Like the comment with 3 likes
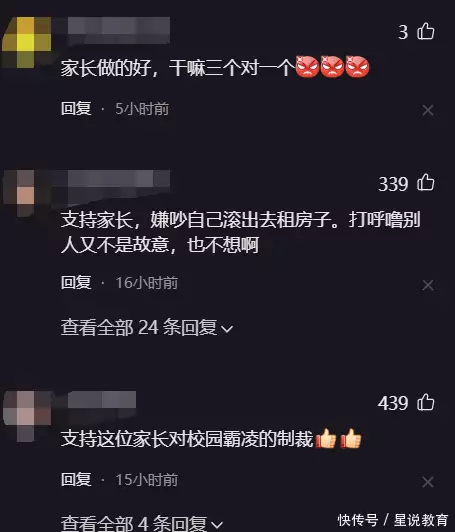The width and height of the screenshot is (455, 532). click(425, 32)
